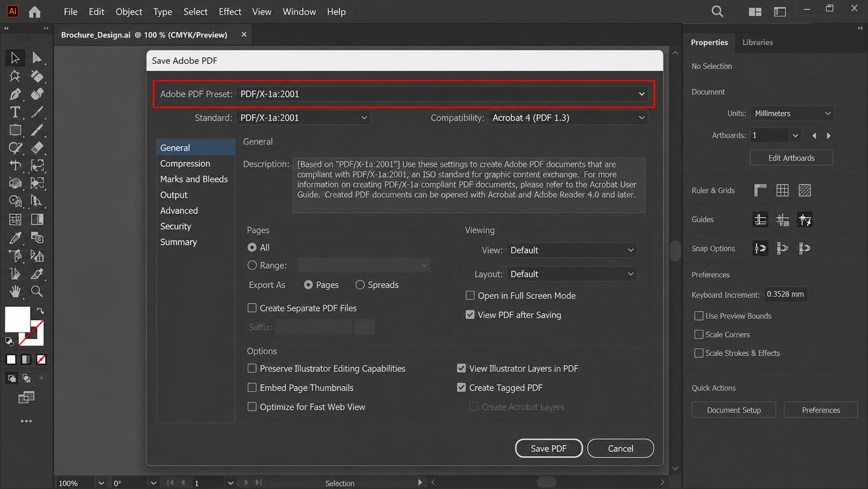The image size is (868, 489).
Task: Select the Paintbrush tool
Action: (x=37, y=130)
